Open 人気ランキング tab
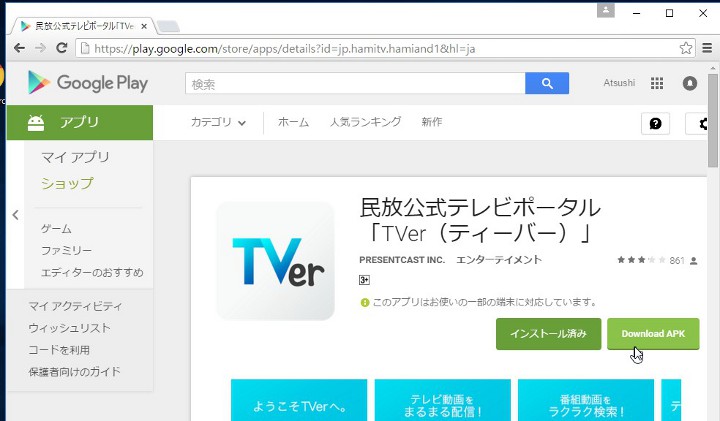 tap(366, 122)
